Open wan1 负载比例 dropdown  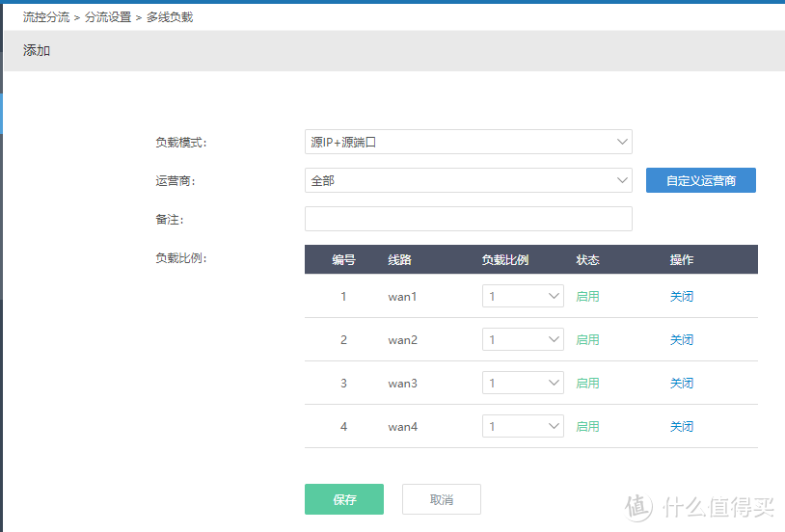(523, 296)
